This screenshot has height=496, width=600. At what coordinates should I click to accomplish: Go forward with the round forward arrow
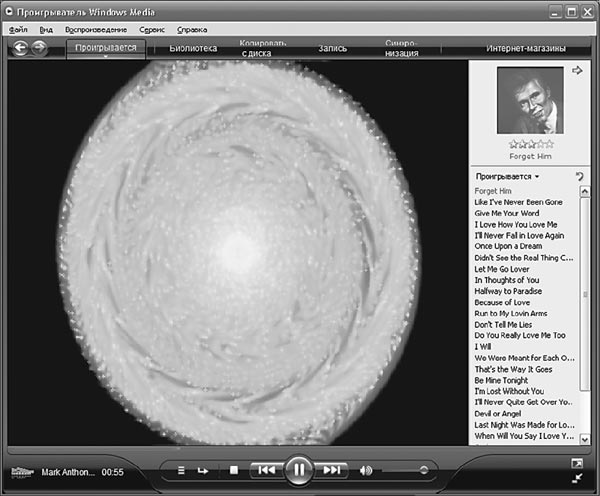pyautogui.click(x=39, y=48)
